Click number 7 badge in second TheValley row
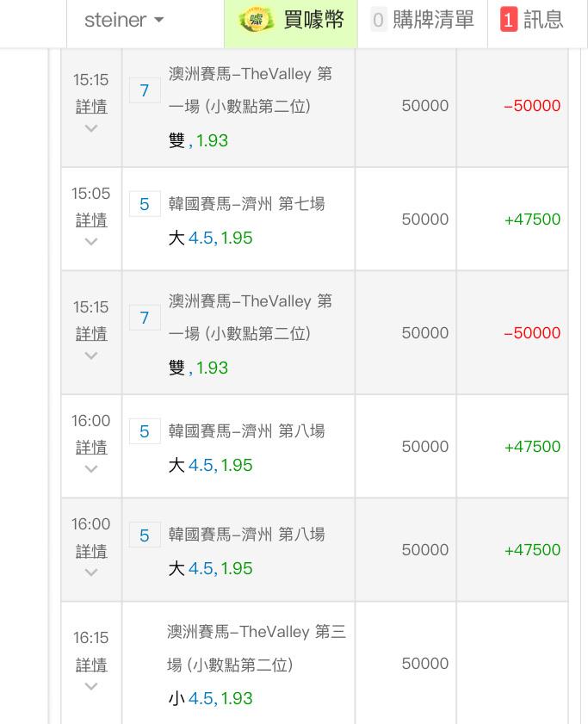The height and width of the screenshot is (724, 588). click(145, 318)
